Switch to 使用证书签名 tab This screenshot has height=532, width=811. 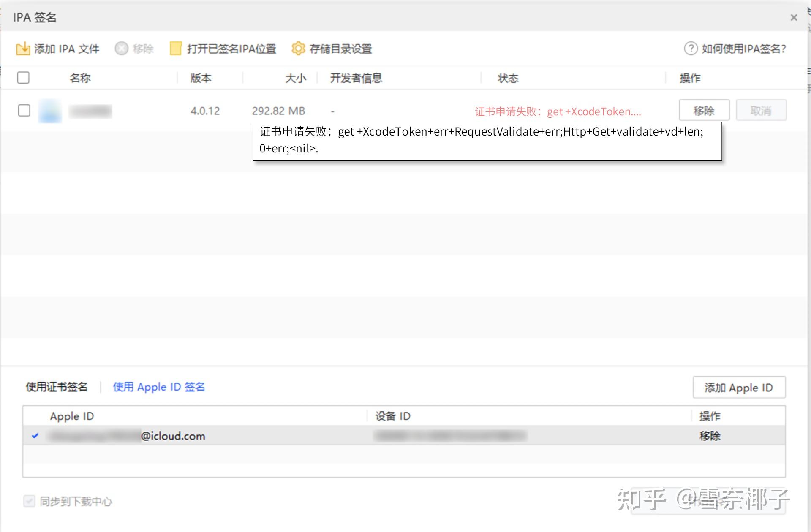pyautogui.click(x=57, y=387)
